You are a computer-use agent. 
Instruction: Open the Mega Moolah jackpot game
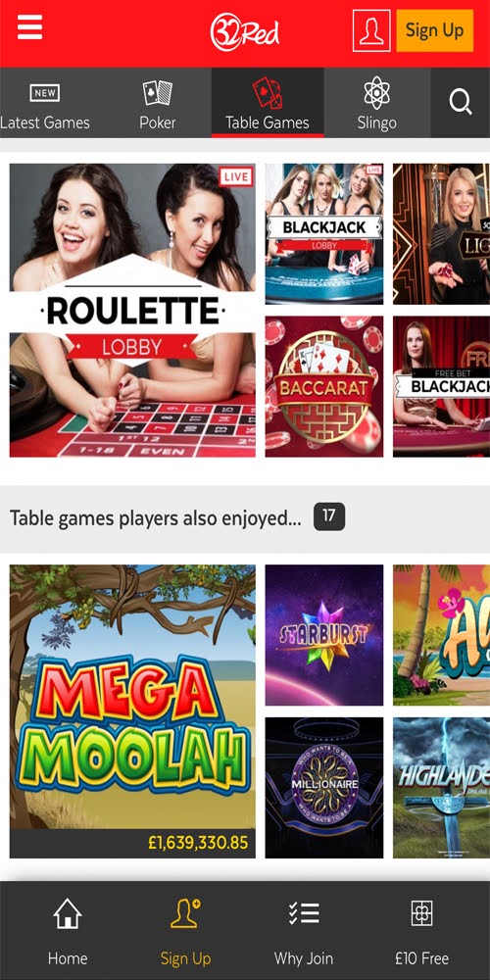point(132,711)
